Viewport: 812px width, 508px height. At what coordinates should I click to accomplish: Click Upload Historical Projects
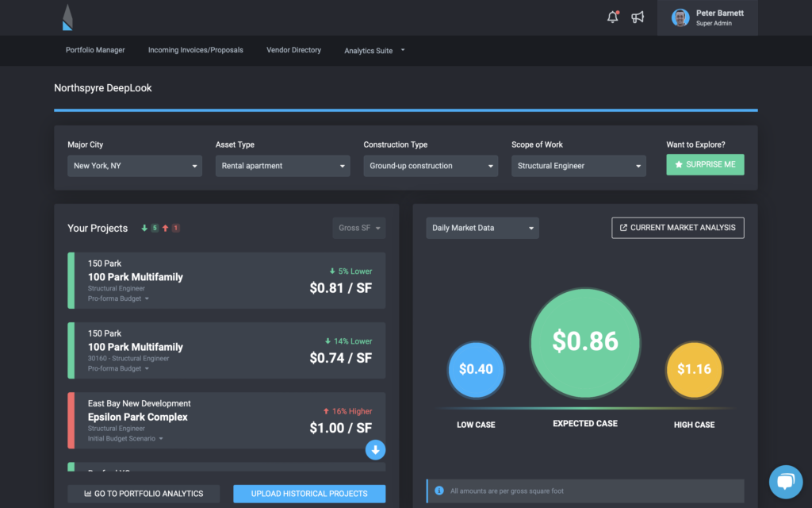(x=310, y=494)
